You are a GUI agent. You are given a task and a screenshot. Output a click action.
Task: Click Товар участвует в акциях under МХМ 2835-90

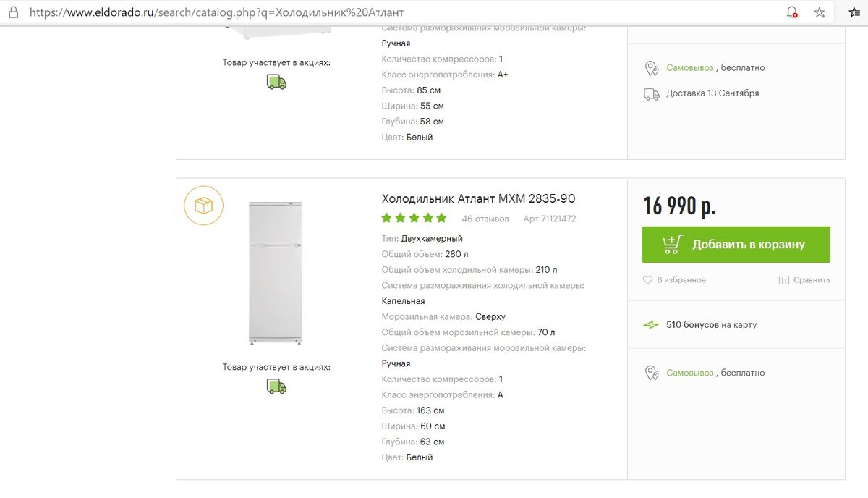tap(276, 367)
